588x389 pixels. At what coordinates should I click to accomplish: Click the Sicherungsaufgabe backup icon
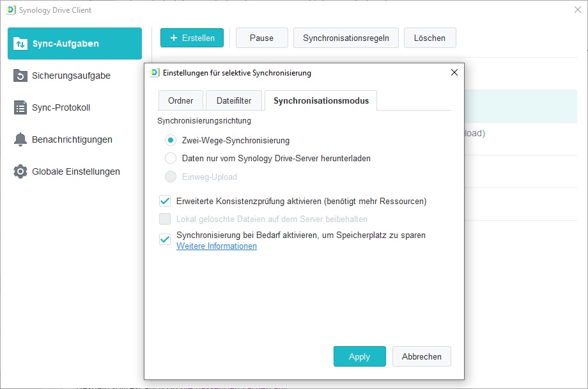click(x=20, y=75)
